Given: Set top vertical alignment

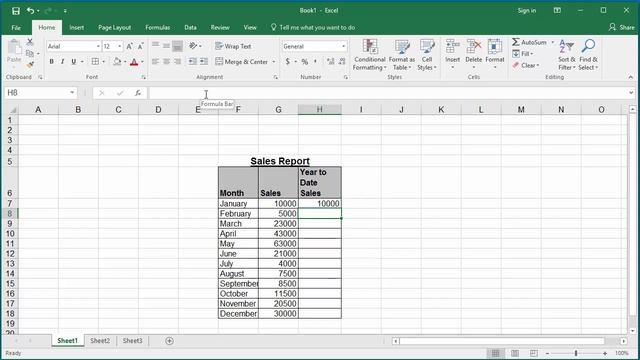Looking at the screenshot, I should 155,46.
